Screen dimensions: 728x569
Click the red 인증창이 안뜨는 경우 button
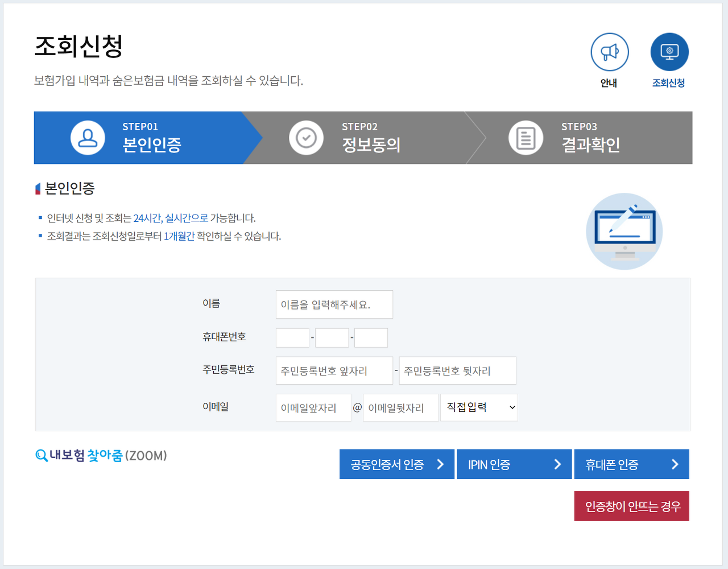[631, 506]
